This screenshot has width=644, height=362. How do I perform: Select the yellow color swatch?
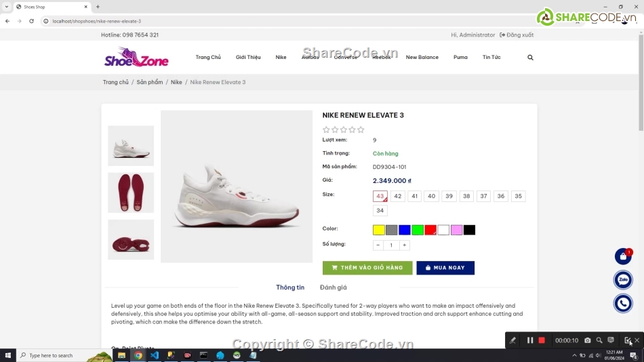point(379,230)
